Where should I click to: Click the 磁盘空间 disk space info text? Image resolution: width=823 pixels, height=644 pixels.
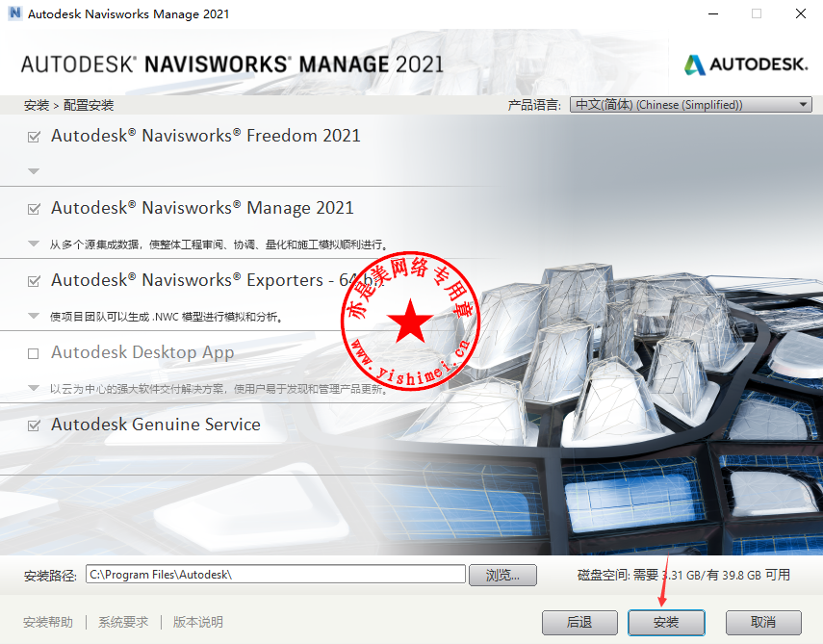683,576
